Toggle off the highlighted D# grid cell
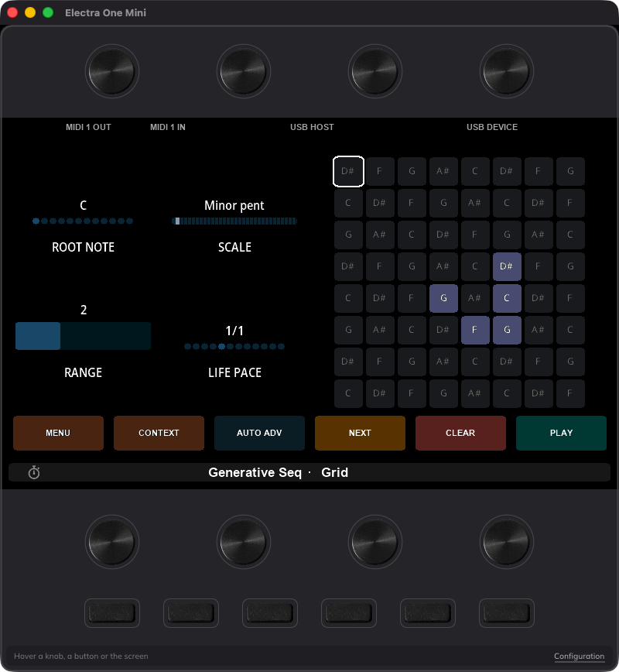Viewport: 619px width, 672px height. click(507, 266)
